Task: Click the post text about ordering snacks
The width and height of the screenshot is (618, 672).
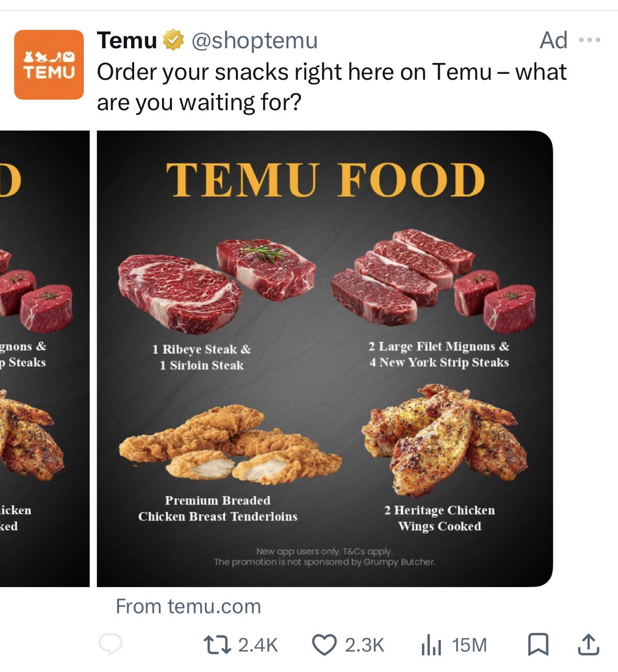Action: point(331,87)
